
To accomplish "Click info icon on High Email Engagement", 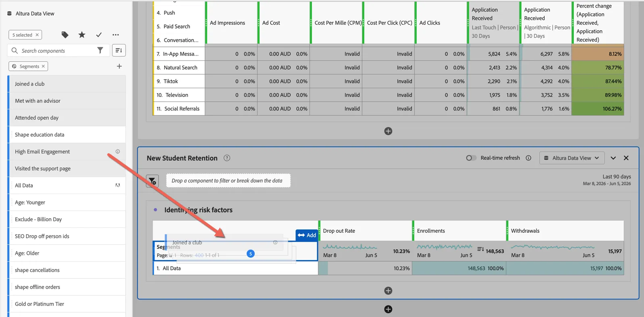I will pos(118,152).
